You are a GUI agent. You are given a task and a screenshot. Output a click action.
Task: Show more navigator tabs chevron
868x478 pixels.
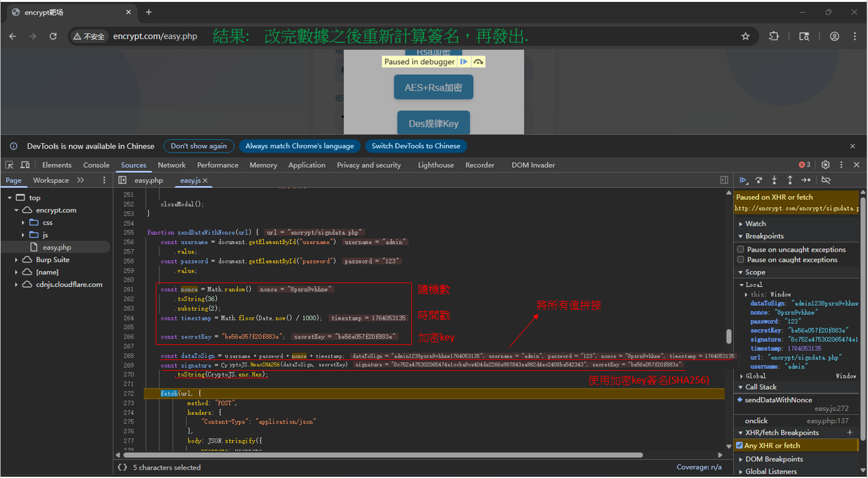(81, 180)
